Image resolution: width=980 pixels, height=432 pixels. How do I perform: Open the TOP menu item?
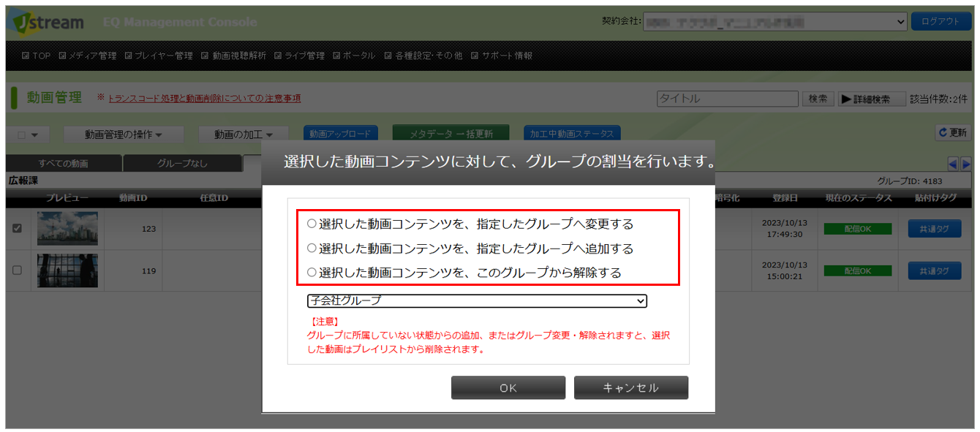click(x=37, y=56)
